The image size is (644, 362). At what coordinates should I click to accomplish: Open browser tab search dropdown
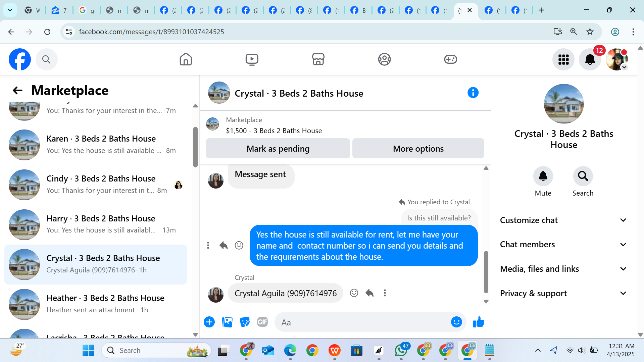click(x=10, y=10)
